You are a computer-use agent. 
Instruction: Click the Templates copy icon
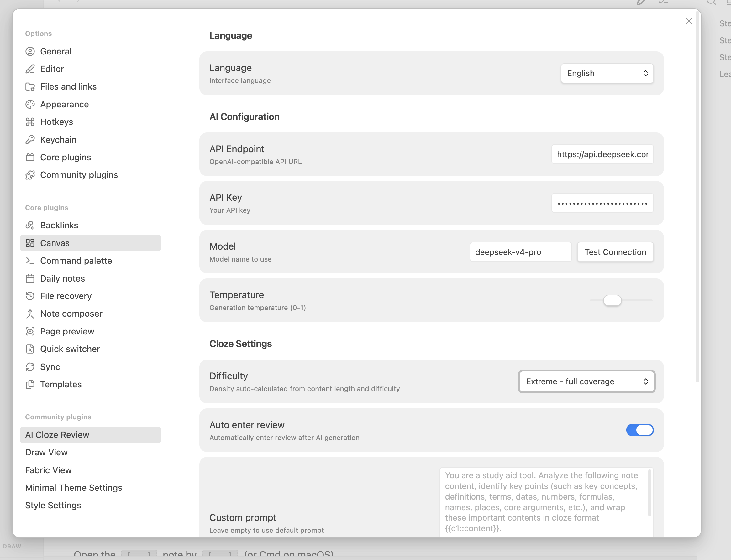(x=30, y=384)
